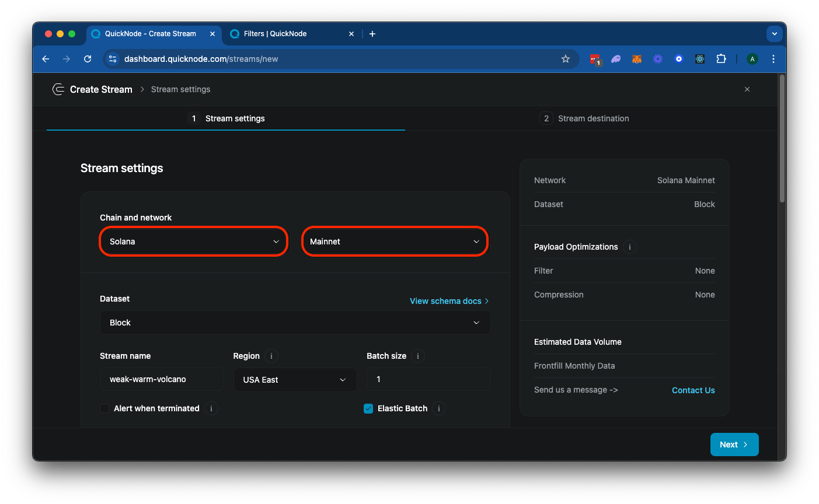Click the Filter row label in summary
Image resolution: width=819 pixels, height=504 pixels.
(x=543, y=271)
